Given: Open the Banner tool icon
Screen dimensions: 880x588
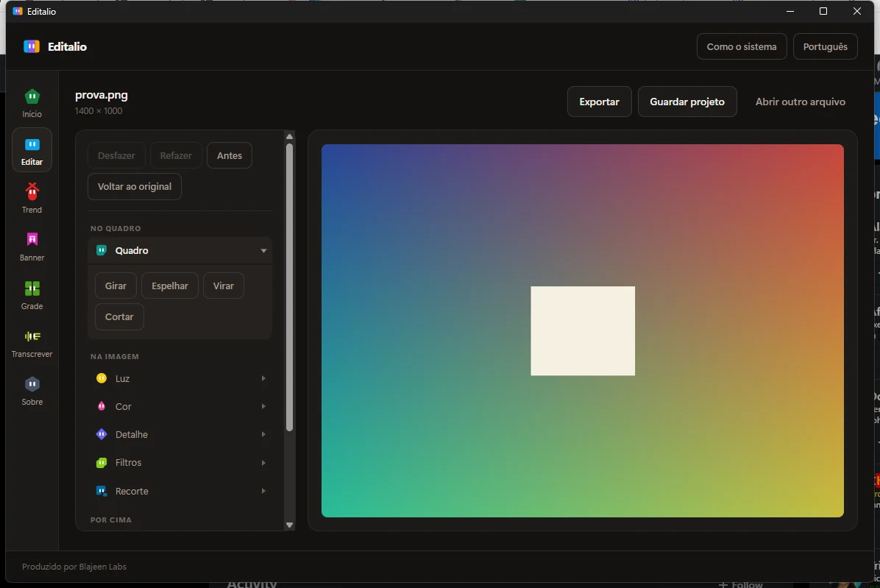Looking at the screenshot, I should point(32,240).
